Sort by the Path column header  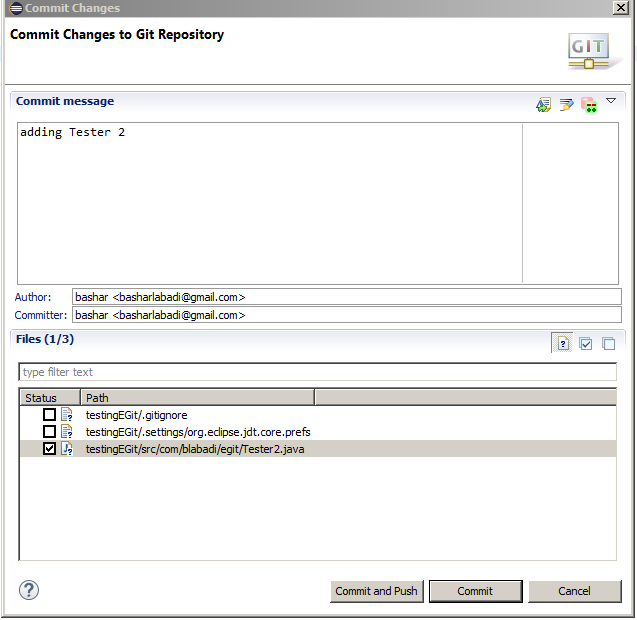tap(197, 398)
